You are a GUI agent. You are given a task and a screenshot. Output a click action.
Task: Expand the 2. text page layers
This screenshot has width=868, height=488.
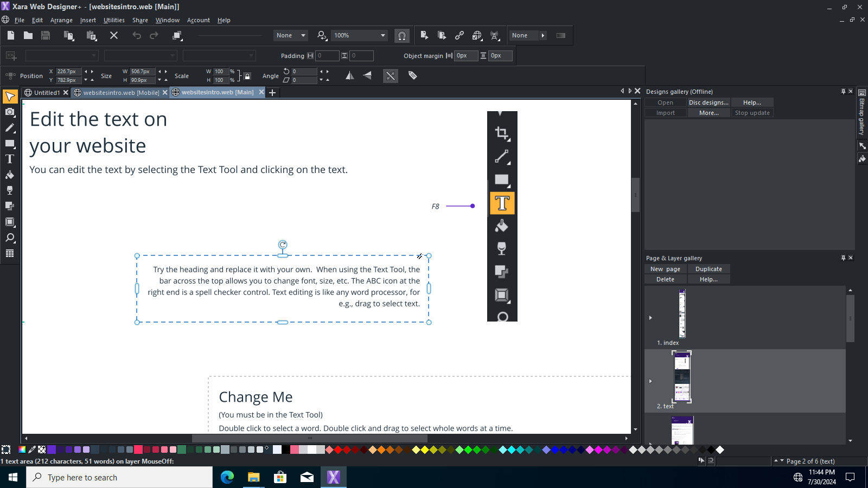[x=650, y=381]
